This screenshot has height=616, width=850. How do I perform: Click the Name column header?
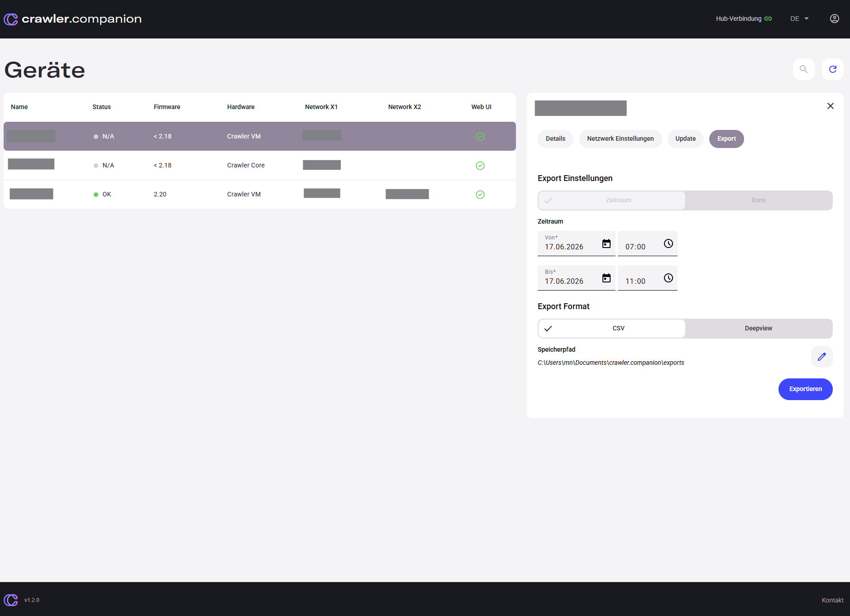[x=19, y=107]
